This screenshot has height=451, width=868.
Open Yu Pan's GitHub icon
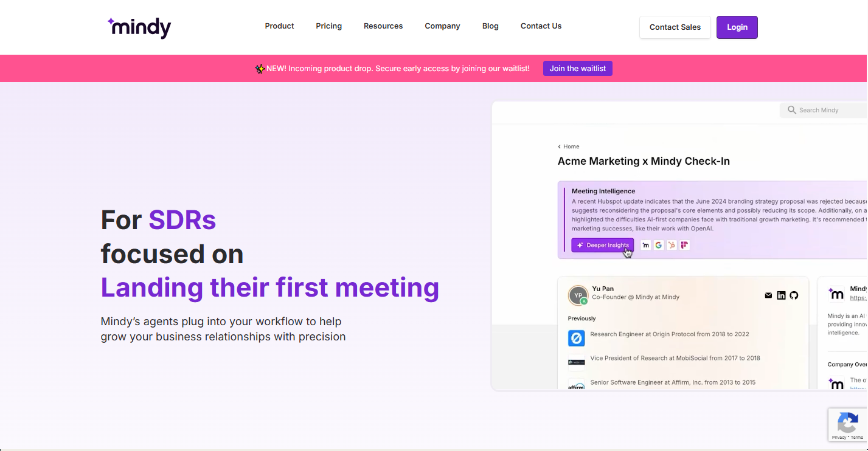(x=794, y=295)
